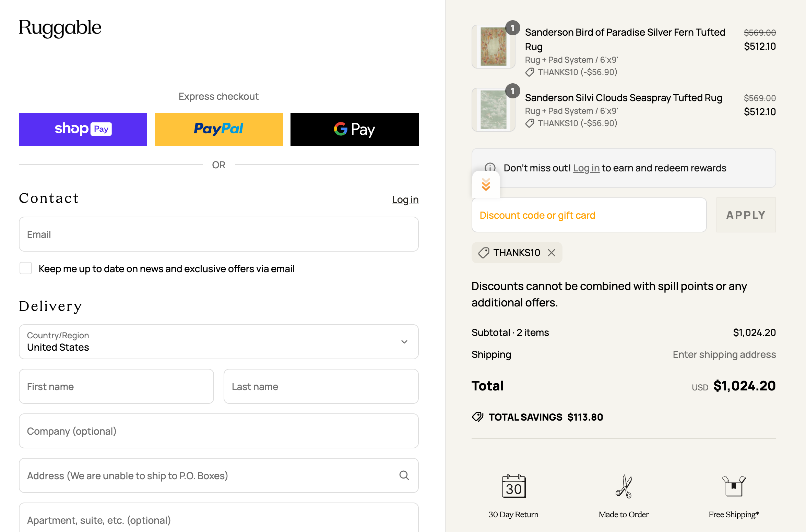The image size is (806, 532).
Task: Focus the Email input field
Action: (x=219, y=234)
